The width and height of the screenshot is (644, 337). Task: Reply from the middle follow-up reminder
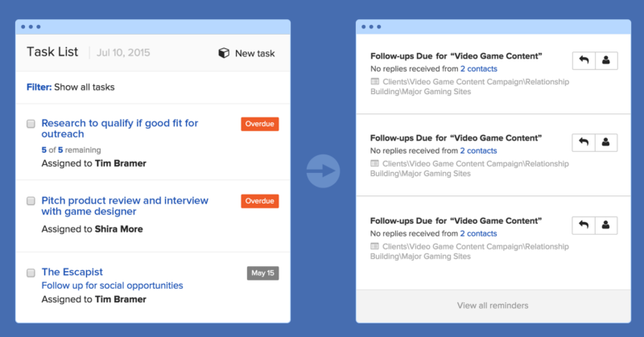[x=584, y=142]
